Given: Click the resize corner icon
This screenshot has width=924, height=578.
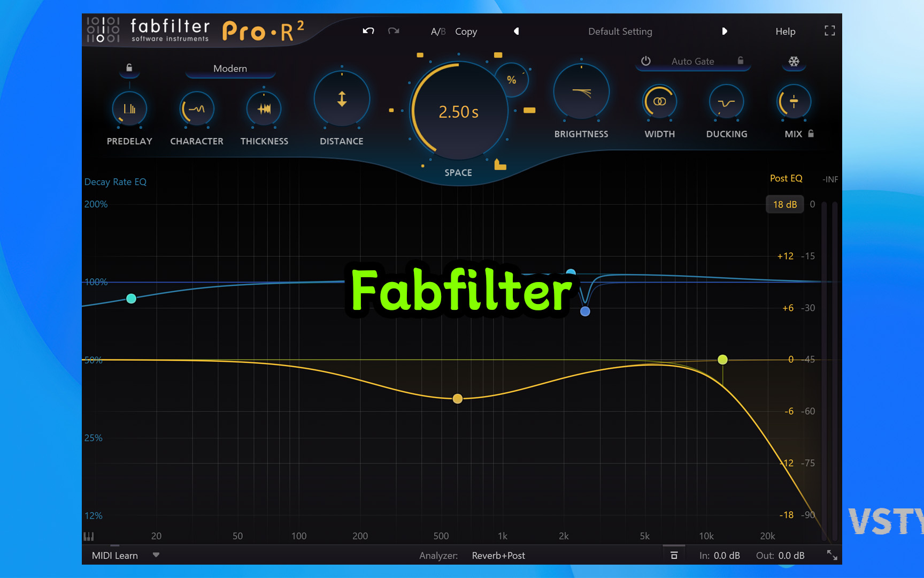Looking at the screenshot, I should click(832, 556).
